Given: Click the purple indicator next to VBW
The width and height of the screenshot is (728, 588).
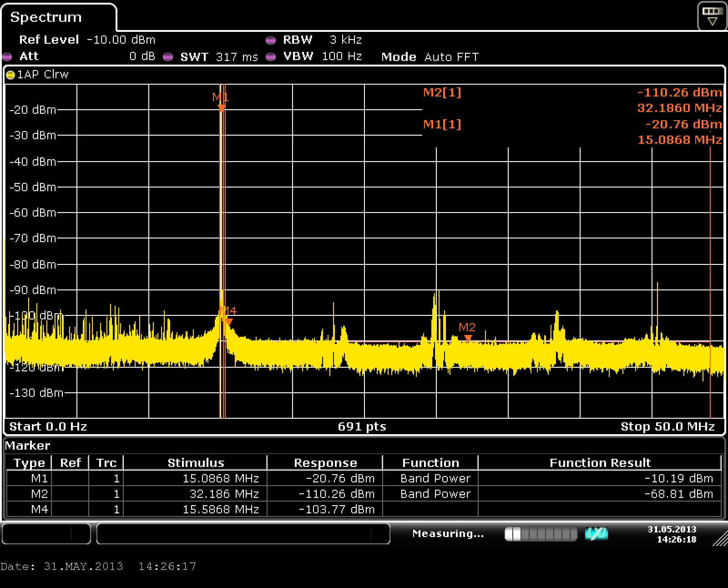Looking at the screenshot, I should tap(271, 57).
